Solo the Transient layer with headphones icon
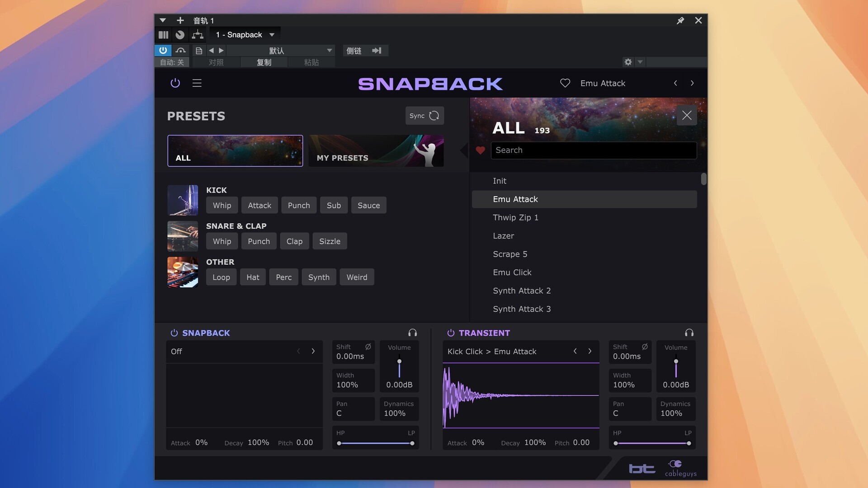Image resolution: width=868 pixels, height=488 pixels. point(689,333)
